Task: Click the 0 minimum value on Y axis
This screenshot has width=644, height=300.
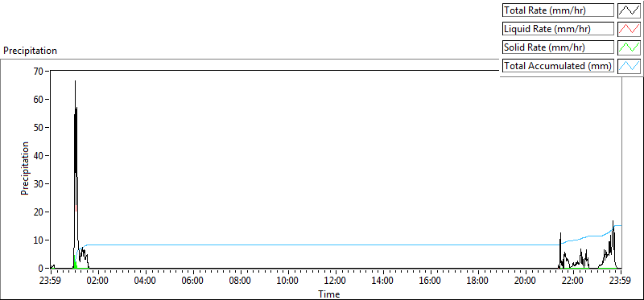Action: 42,269
